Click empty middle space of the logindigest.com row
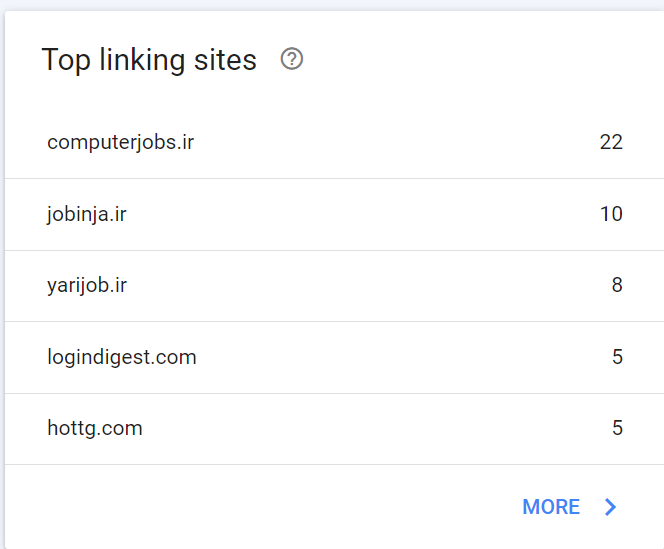The image size is (664, 549). coord(400,357)
